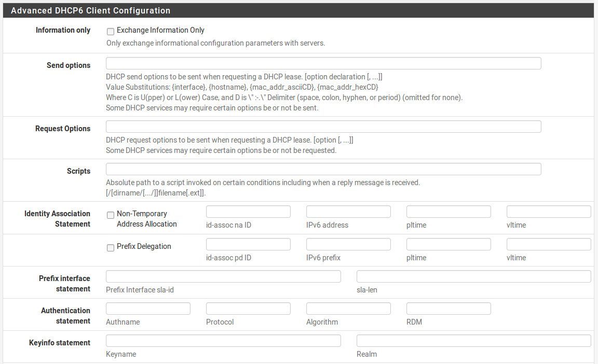Click the Scripts row label
598x364 pixels.
click(x=78, y=171)
